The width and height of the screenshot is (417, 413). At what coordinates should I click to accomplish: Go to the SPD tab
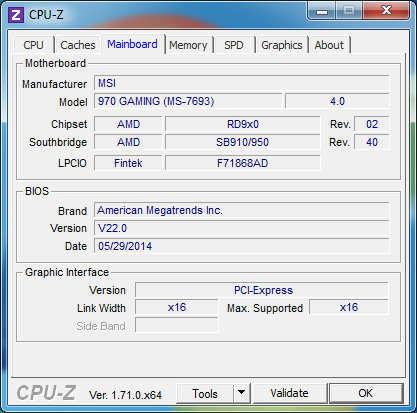click(x=234, y=45)
